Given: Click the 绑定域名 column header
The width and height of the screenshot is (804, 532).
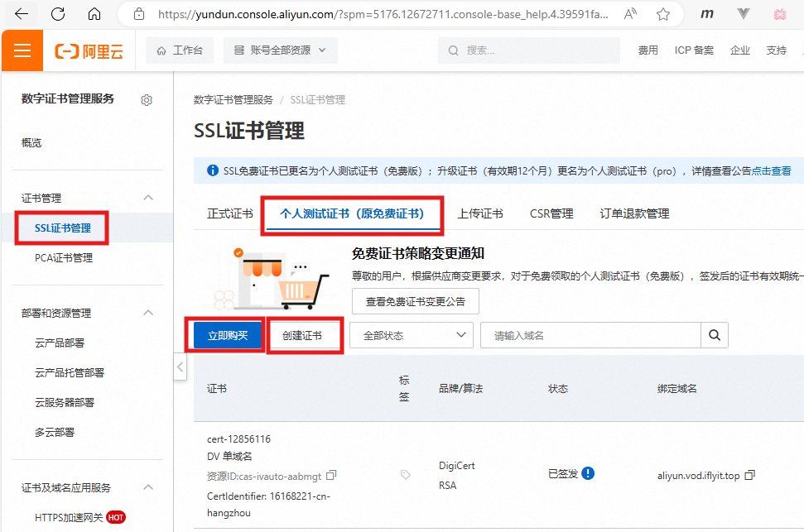Looking at the screenshot, I should 676,389.
